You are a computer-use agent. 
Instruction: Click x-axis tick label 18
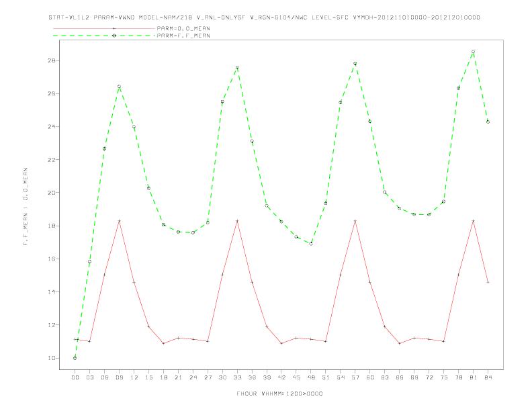tap(163, 377)
